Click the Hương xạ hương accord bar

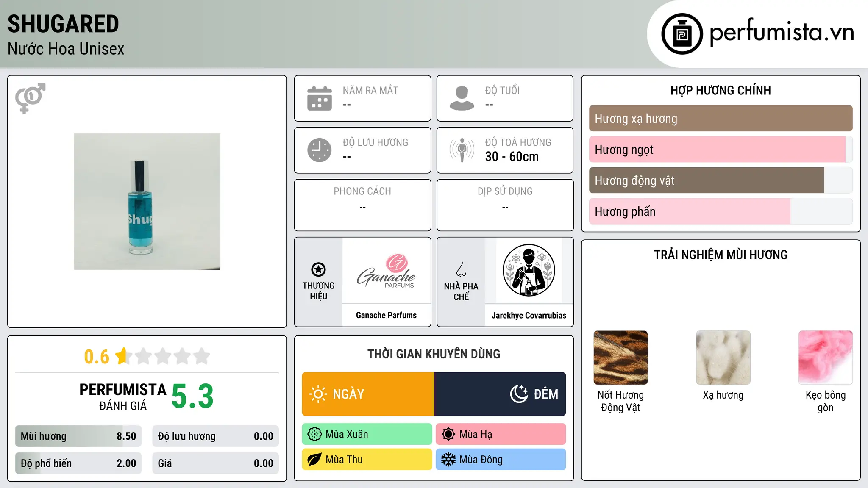coord(721,119)
